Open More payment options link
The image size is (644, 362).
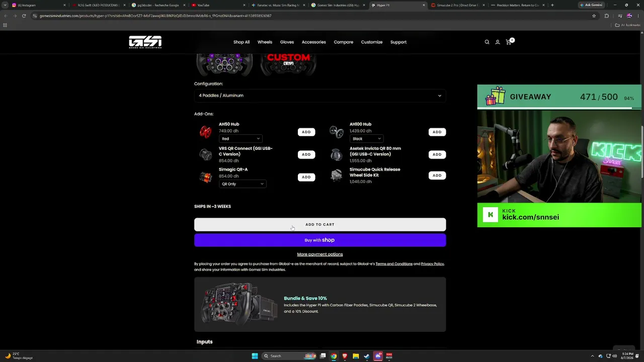320,254
